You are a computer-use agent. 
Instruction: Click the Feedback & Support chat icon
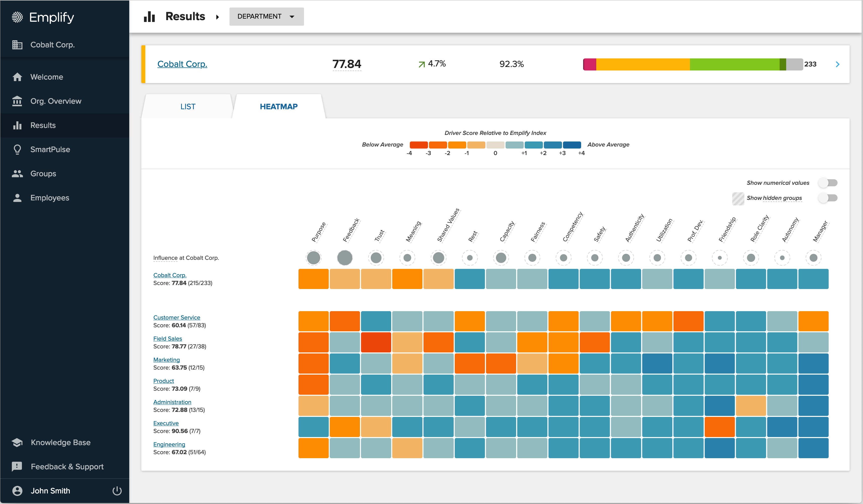coord(17,466)
